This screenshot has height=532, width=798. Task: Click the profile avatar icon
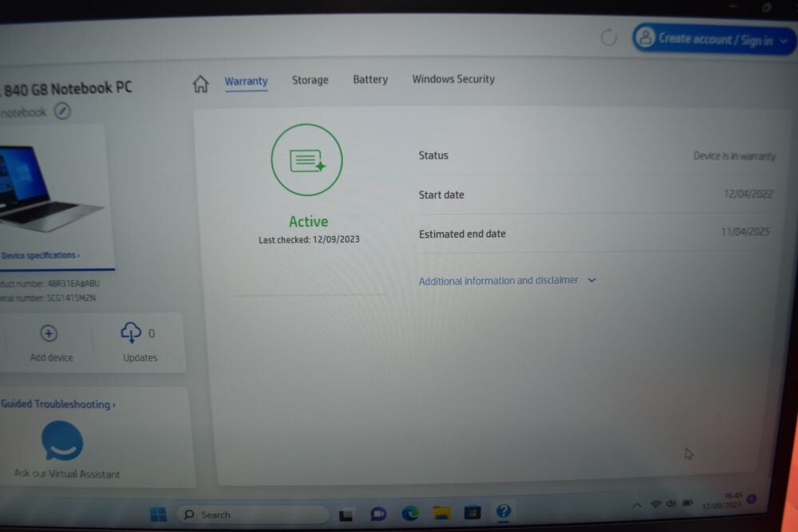[x=645, y=37]
